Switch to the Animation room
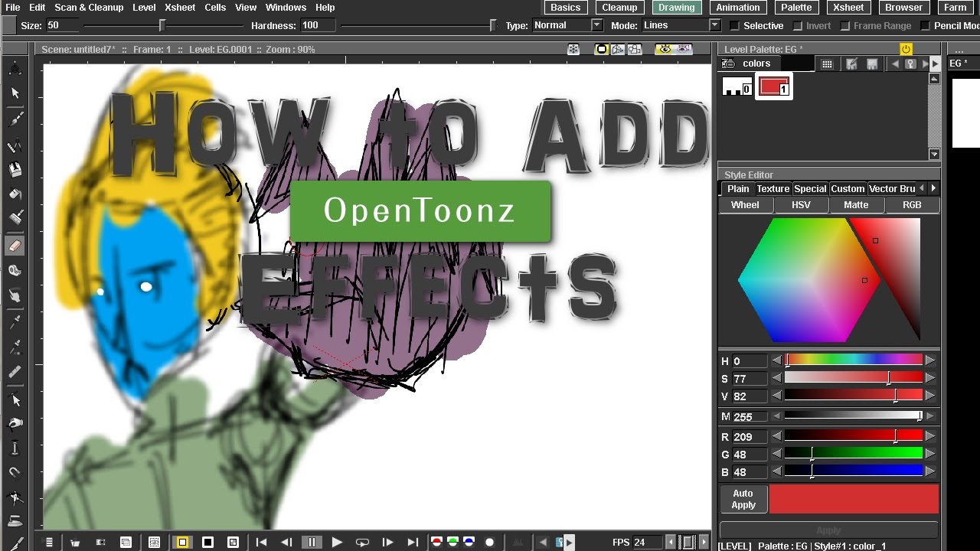The height and width of the screenshot is (551, 980). pyautogui.click(x=738, y=8)
